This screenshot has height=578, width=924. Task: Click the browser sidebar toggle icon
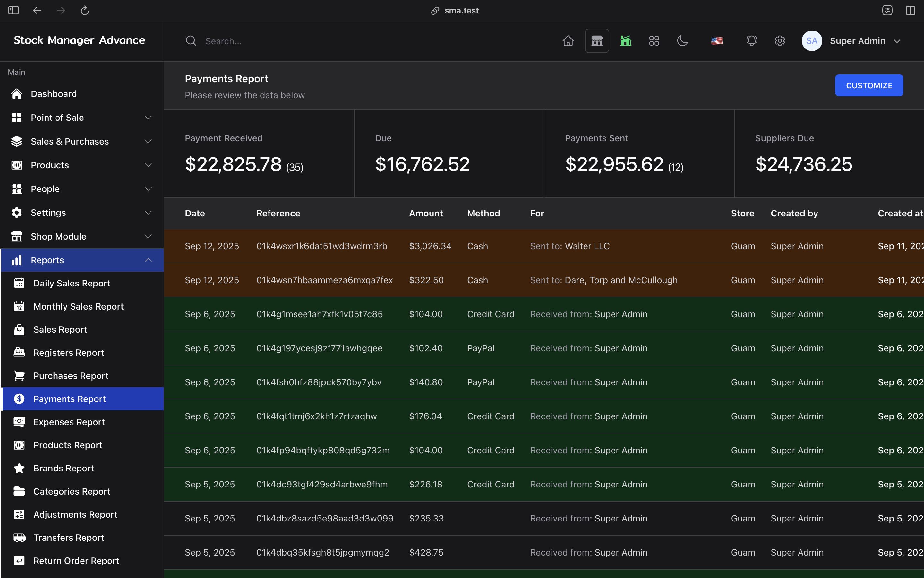[x=13, y=10]
